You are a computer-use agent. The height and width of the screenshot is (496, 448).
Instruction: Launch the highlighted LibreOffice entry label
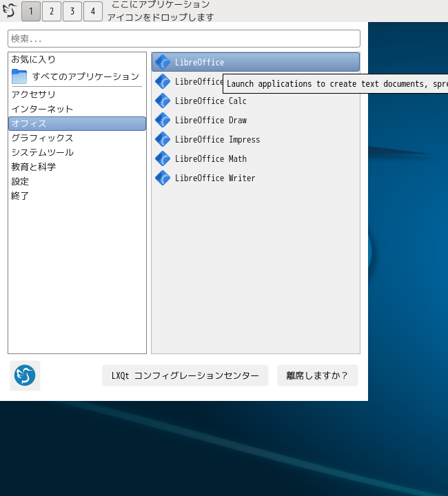pyautogui.click(x=200, y=62)
